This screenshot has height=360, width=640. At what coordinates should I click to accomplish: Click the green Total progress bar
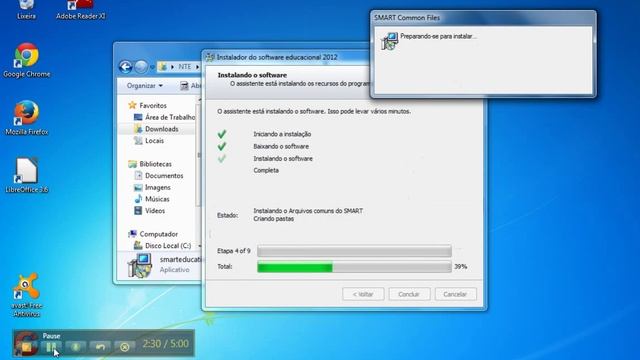(354, 267)
